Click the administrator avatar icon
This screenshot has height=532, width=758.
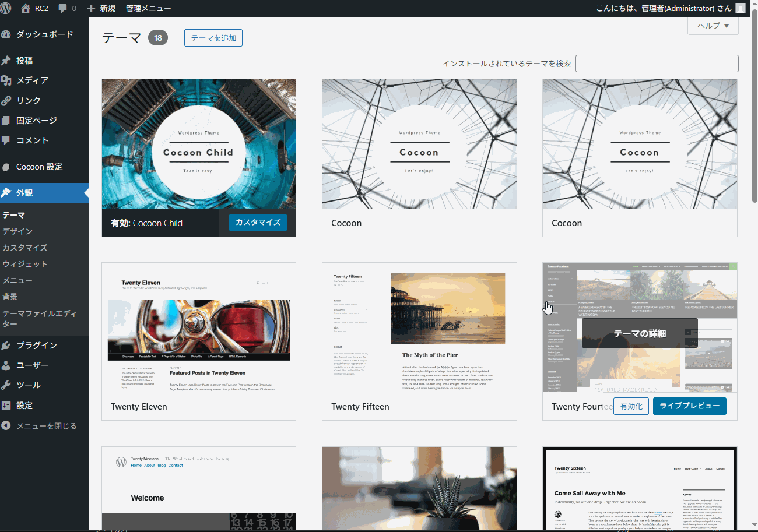(740, 8)
